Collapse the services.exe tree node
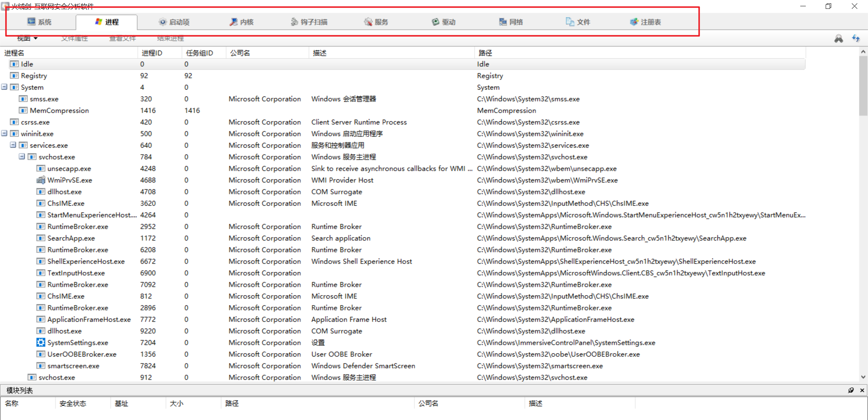The image size is (868, 420). tap(13, 145)
